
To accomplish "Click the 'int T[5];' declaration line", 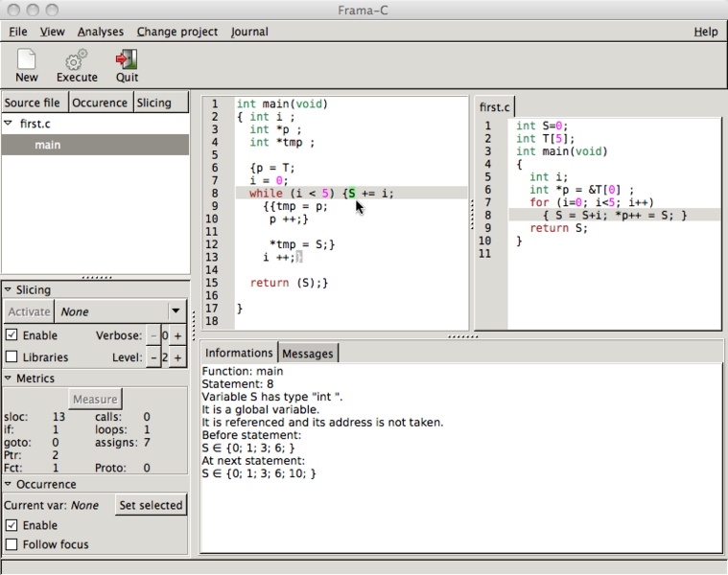I will [545, 138].
